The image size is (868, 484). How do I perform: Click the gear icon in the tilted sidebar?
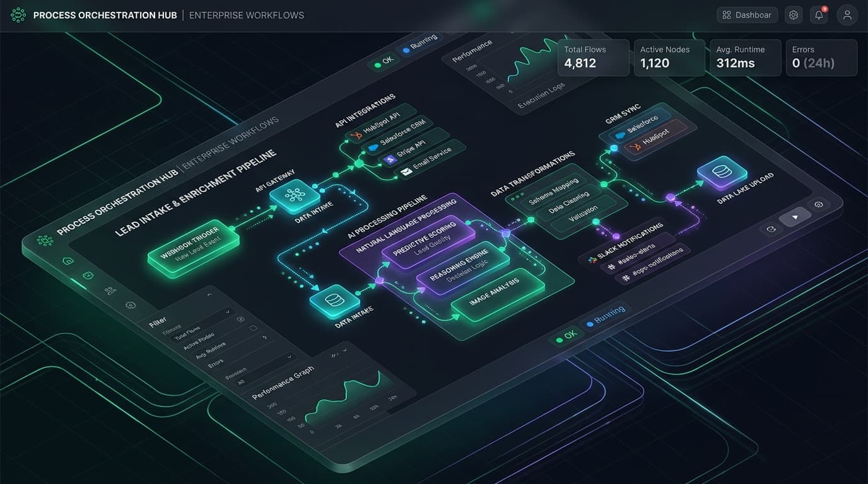[x=131, y=305]
